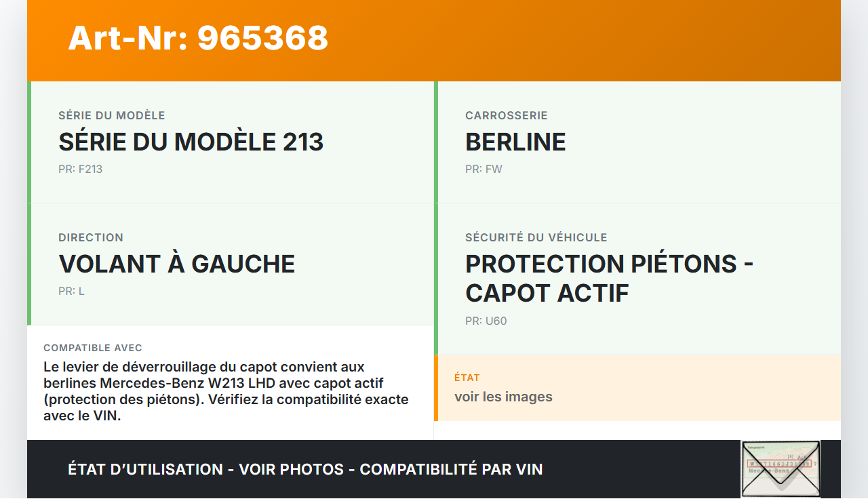The width and height of the screenshot is (868, 499).
Task: Click the PR: FW code
Action: click(484, 169)
